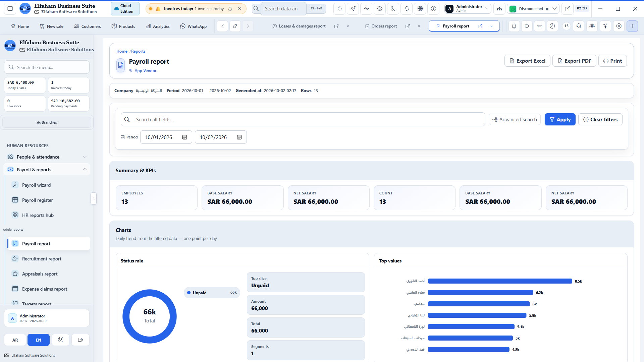Open calendar picker for start date 10/01/2026
Viewport: 644px width, 362px height.
[x=184, y=137]
